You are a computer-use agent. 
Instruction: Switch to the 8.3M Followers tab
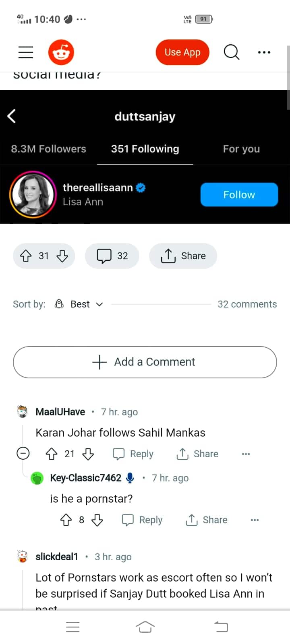(x=48, y=149)
